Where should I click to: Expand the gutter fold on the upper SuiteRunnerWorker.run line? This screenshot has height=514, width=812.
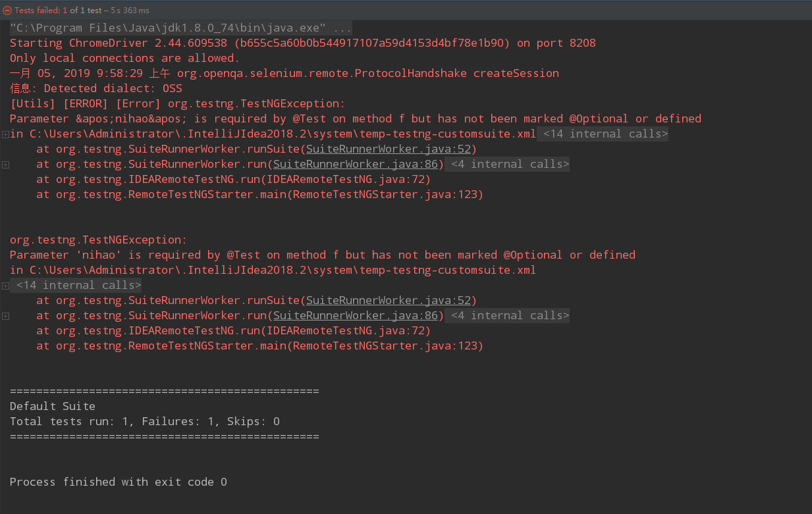click(5, 165)
